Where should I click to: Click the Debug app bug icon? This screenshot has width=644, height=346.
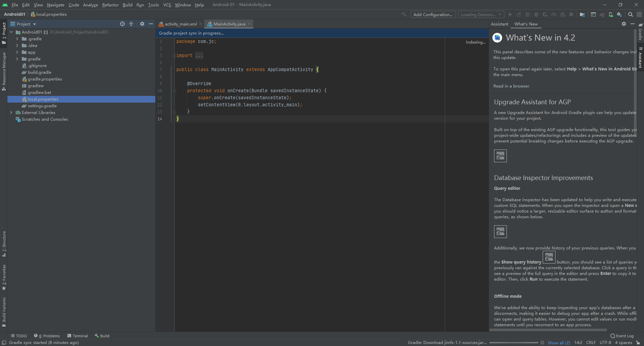[536, 14]
